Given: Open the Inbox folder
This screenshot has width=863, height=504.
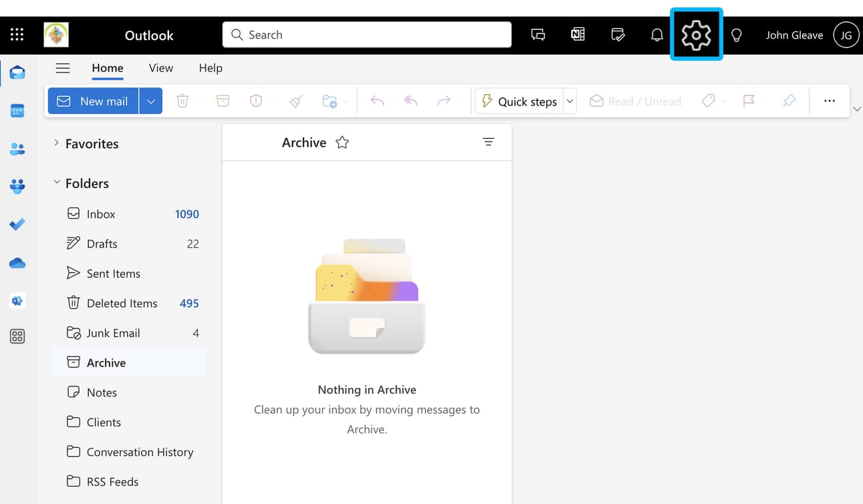Looking at the screenshot, I should 128,214.
